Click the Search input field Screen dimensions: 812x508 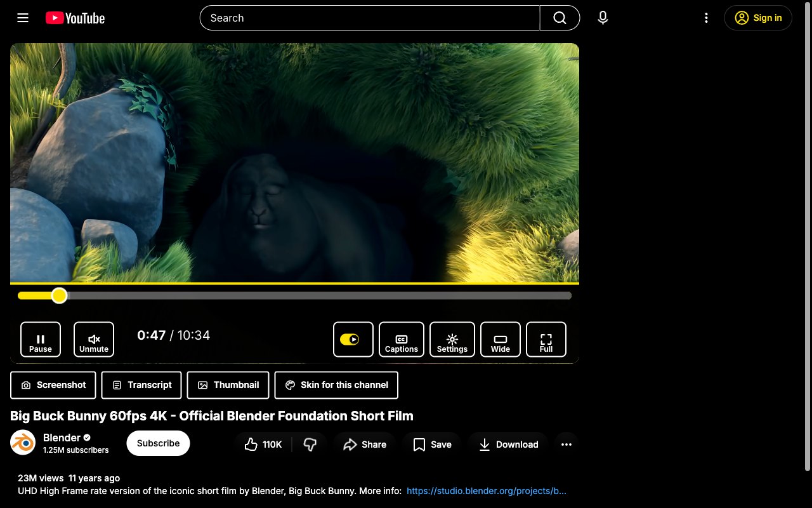click(370, 18)
